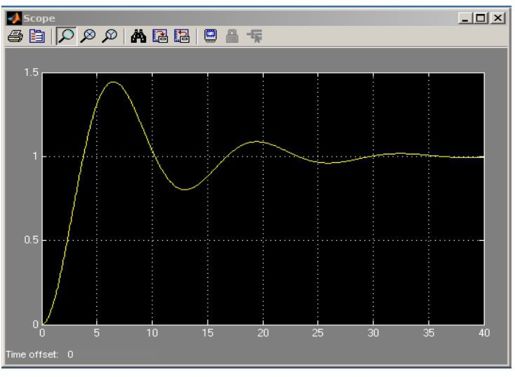Open the scope Parameters dialog icon
This screenshot has height=377, width=515.
click(37, 36)
